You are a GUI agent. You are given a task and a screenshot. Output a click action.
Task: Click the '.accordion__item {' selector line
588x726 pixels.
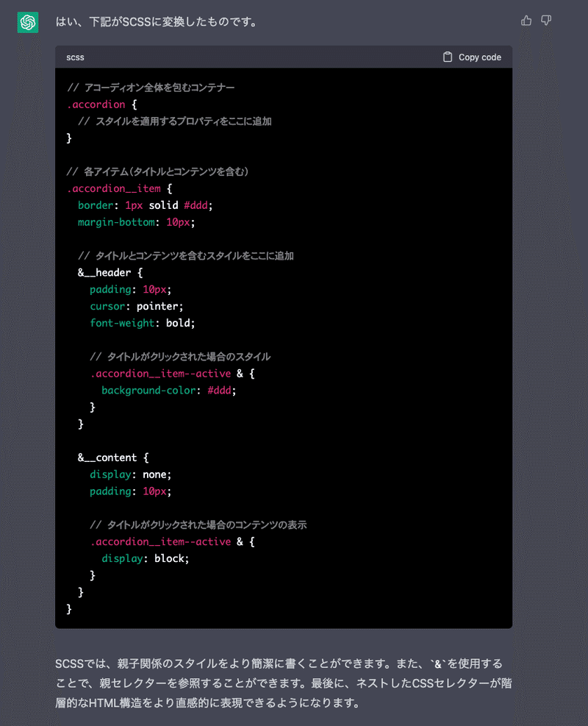point(120,188)
